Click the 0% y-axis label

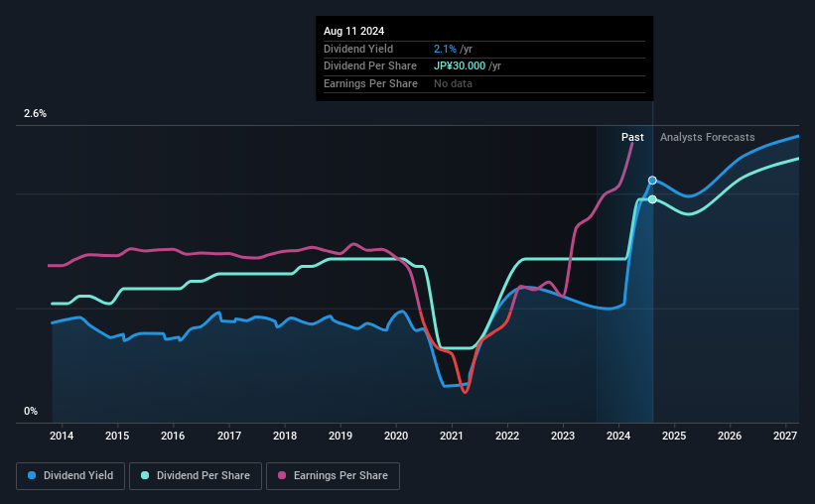31,411
